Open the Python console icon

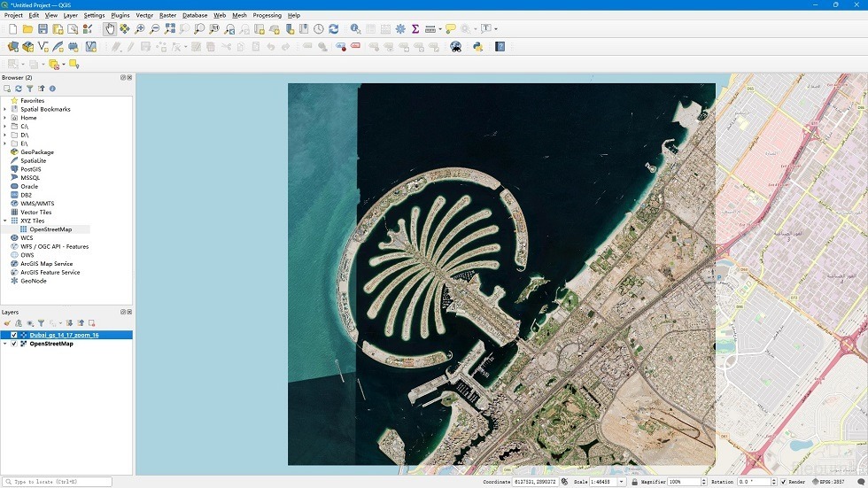tap(478, 46)
